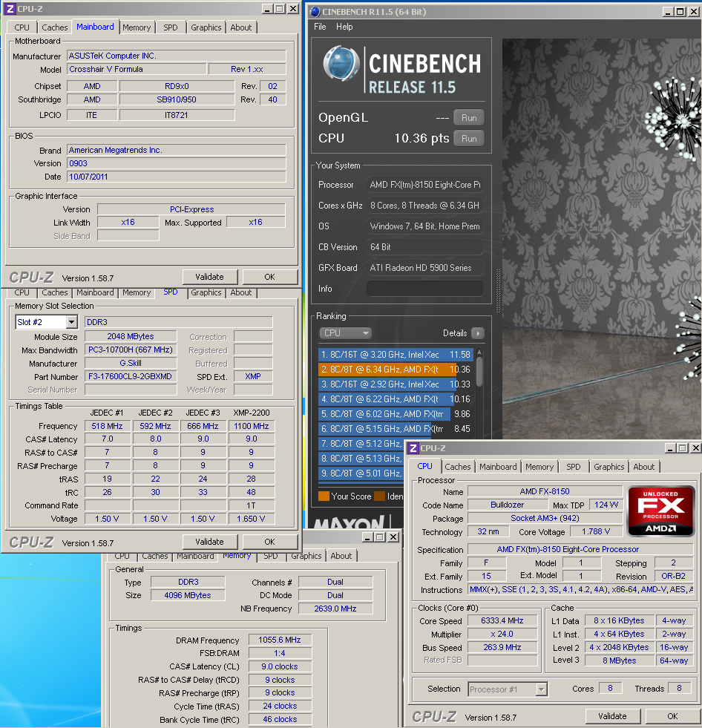Screen dimensions: 702x728
Task: Select ranking entry 8C/16T @ 2.92 GHz
Action: (x=396, y=384)
